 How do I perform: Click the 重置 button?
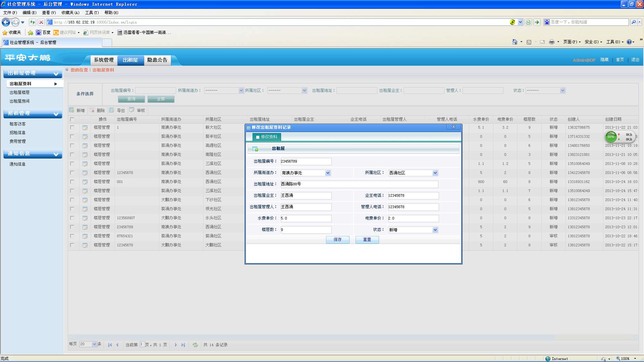coord(367,240)
